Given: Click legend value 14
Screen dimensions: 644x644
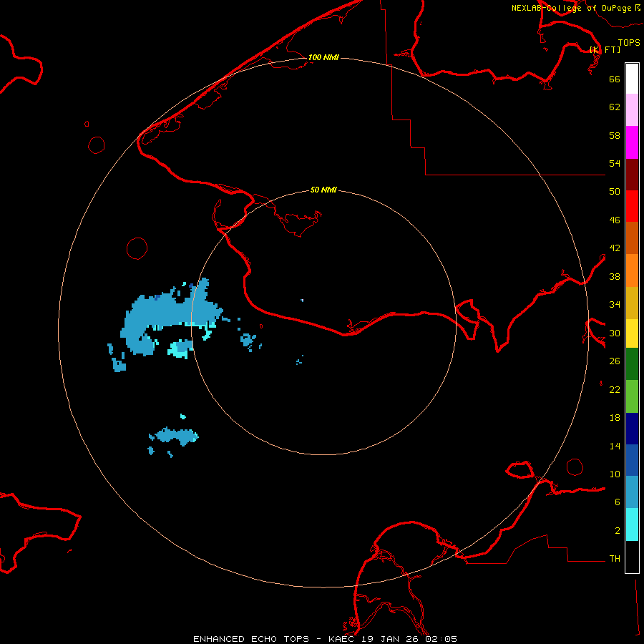Looking at the screenshot, I should (x=615, y=447).
